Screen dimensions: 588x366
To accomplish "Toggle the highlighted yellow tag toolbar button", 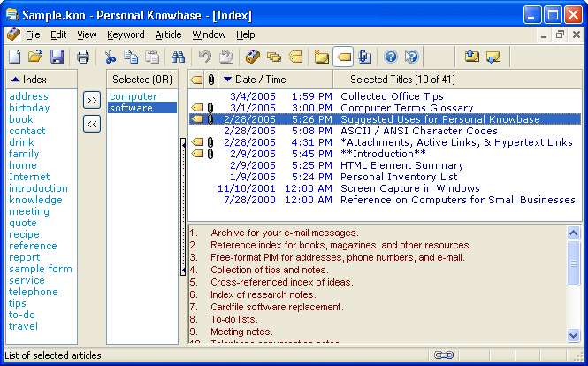I will pyautogui.click(x=343, y=57).
